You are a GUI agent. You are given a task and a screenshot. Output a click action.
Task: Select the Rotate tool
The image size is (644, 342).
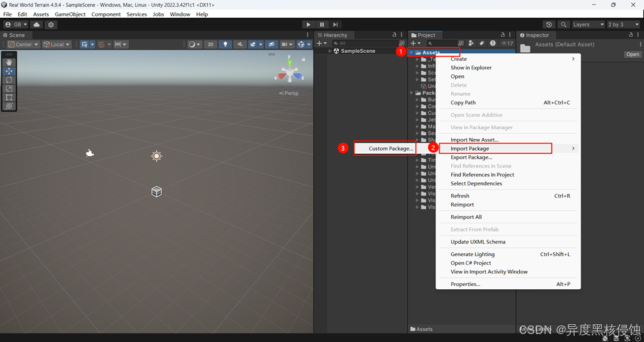9,80
